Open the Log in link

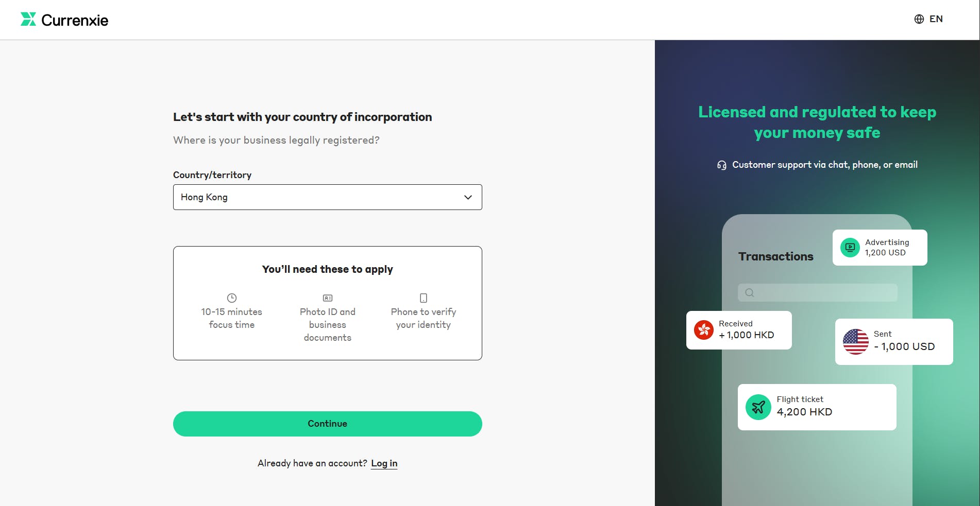pyautogui.click(x=384, y=463)
